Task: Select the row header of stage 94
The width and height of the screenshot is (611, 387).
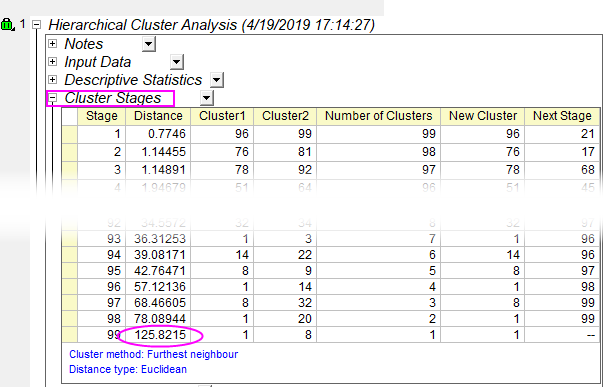Action: pyautogui.click(x=70, y=254)
